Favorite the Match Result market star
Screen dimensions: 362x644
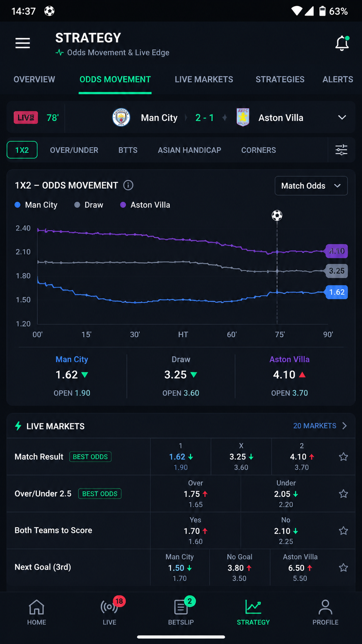pyautogui.click(x=344, y=457)
